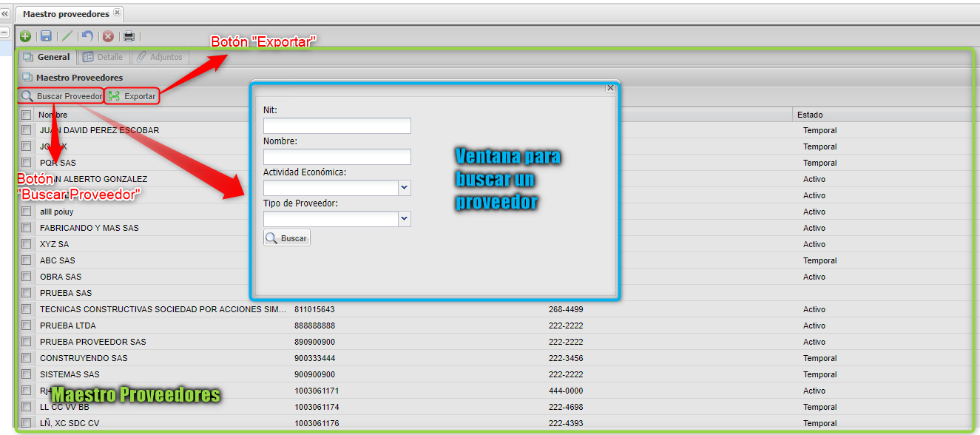Click Estado cell of JUAN DAVID PEREZ ESCOBAR
The image size is (980, 435).
[x=820, y=130]
